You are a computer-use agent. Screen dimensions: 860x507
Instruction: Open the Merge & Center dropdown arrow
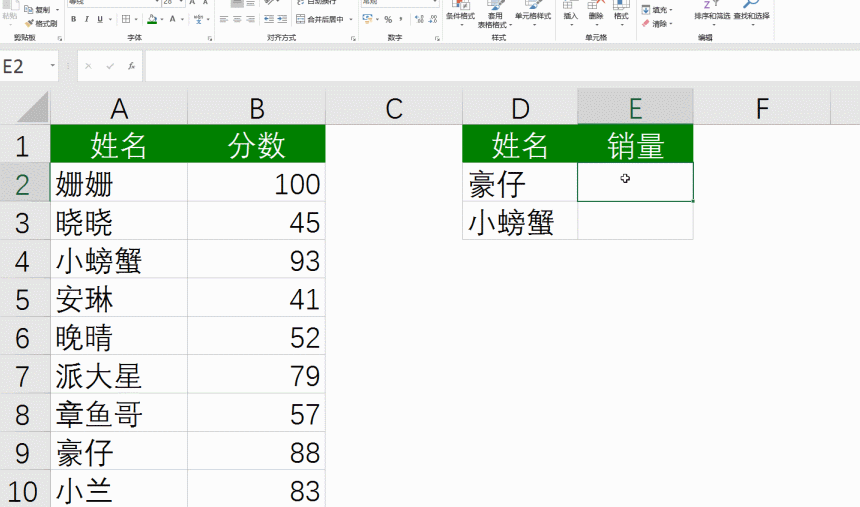351,19
